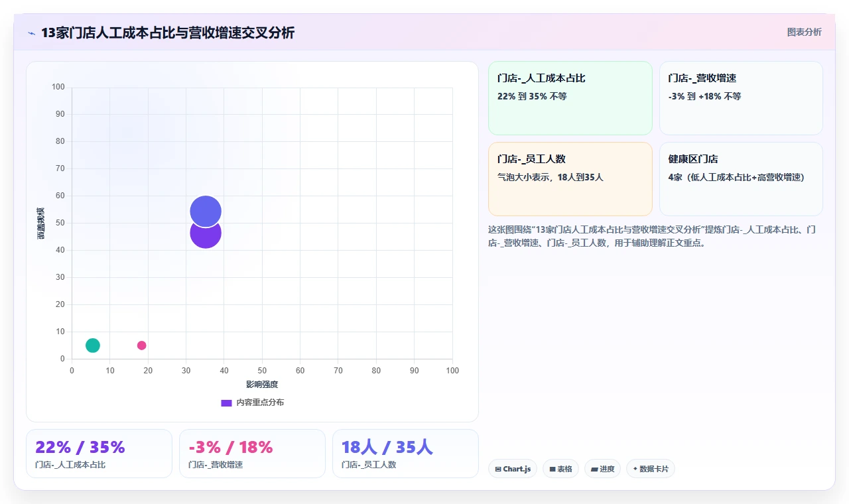Toggle the 内容重点分布 legend item

point(253,403)
